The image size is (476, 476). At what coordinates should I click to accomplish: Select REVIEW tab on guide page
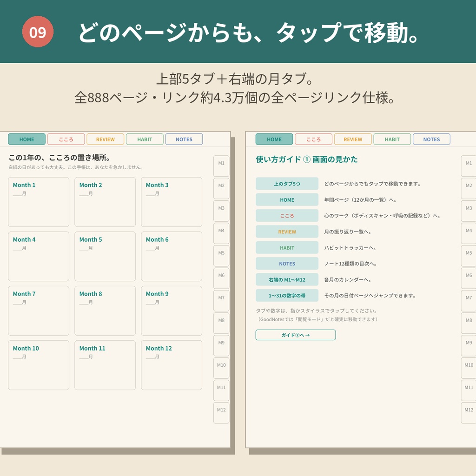coord(353,139)
